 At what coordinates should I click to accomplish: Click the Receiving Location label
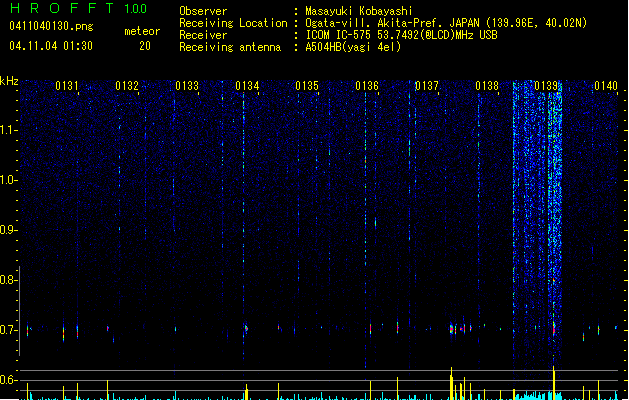[233, 23]
